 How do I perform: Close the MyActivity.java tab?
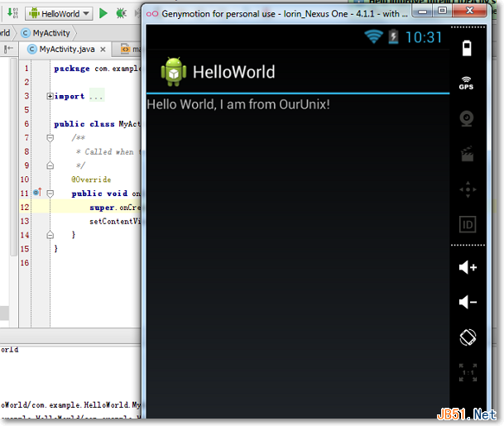coord(103,50)
